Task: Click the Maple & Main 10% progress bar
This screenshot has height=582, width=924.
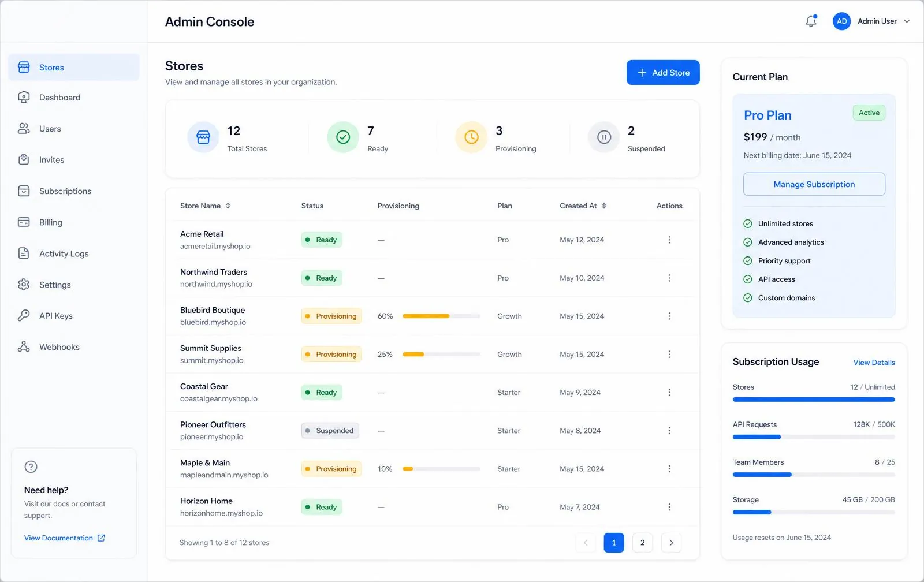Action: pos(441,469)
